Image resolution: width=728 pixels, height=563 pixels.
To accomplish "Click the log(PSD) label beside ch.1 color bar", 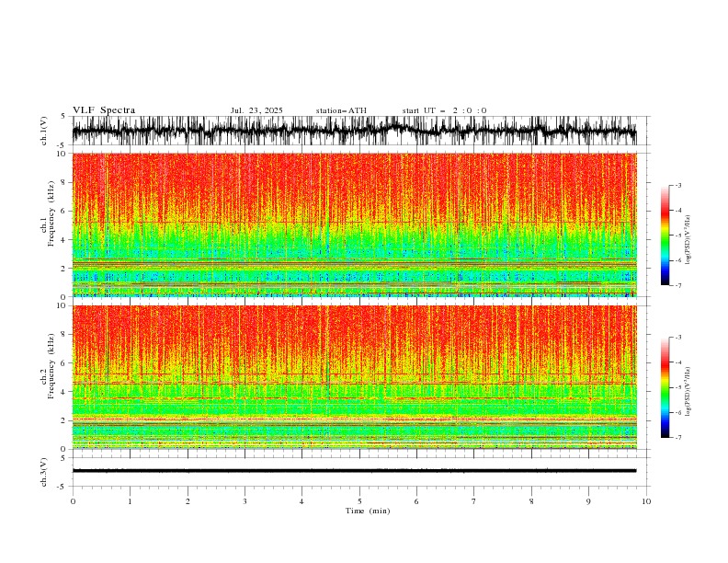I will tap(688, 240).
